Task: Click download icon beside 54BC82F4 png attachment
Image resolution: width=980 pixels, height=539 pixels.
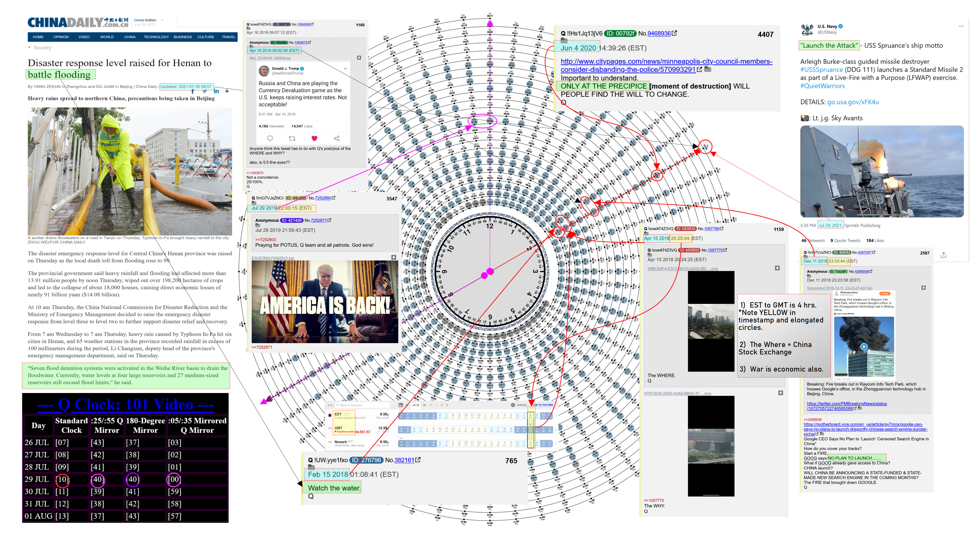Action: point(777,268)
